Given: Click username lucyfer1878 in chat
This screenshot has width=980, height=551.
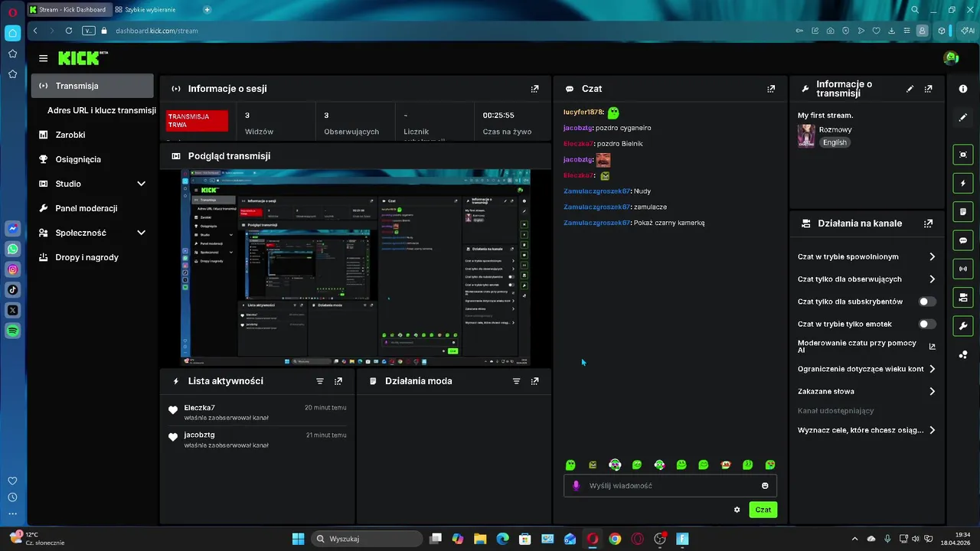Looking at the screenshot, I should pos(583,112).
